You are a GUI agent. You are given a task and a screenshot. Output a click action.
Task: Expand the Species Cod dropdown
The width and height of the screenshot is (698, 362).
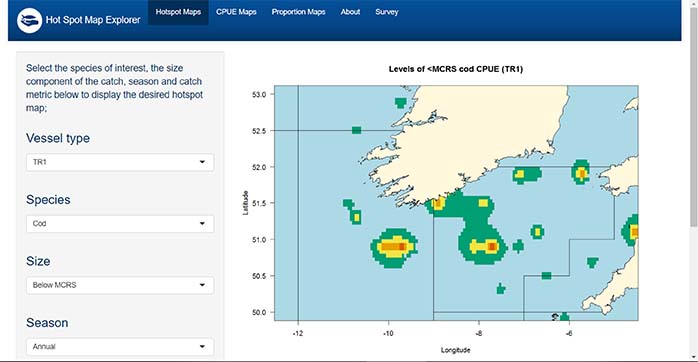tap(120, 224)
